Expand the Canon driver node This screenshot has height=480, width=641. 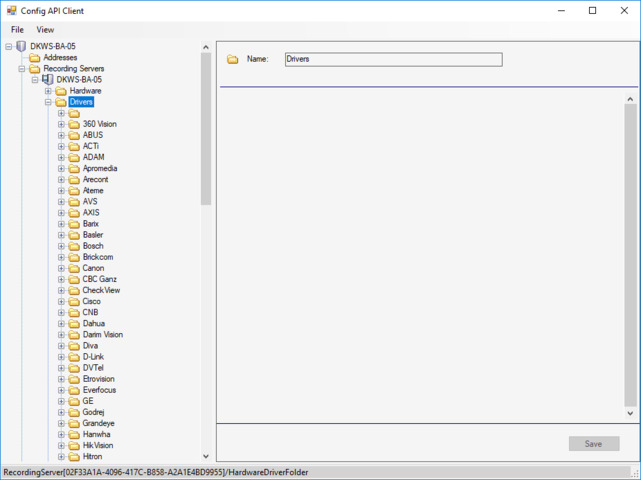coord(61,268)
